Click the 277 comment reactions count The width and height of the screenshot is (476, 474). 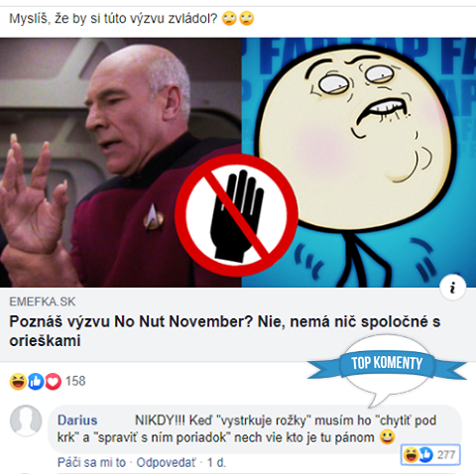446,455
